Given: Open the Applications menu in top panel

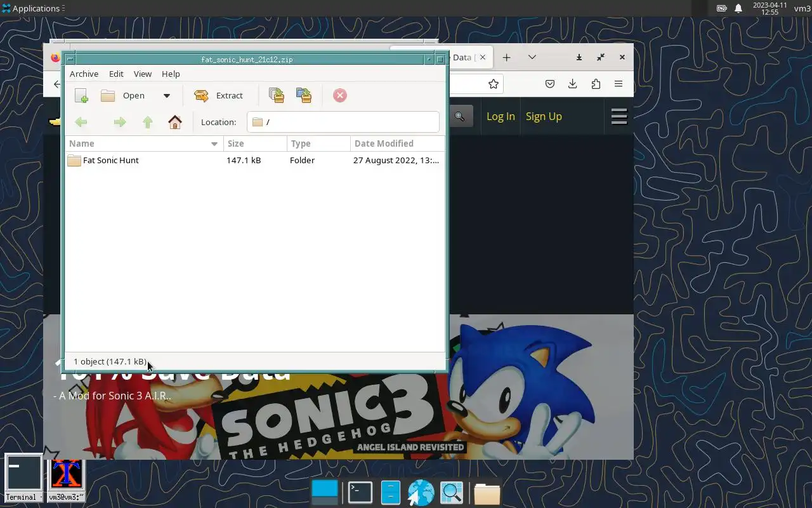Looking at the screenshot, I should [x=32, y=8].
